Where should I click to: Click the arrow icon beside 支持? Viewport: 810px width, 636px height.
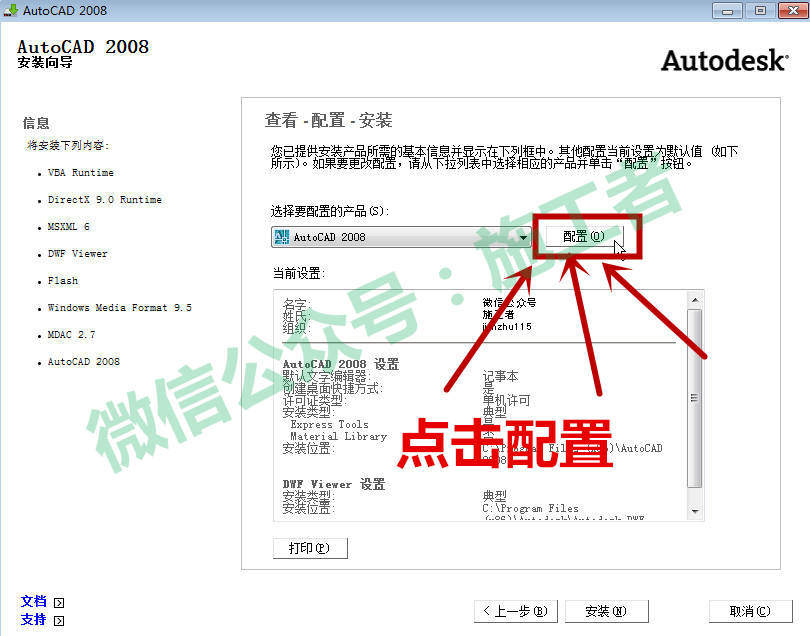pos(59,621)
